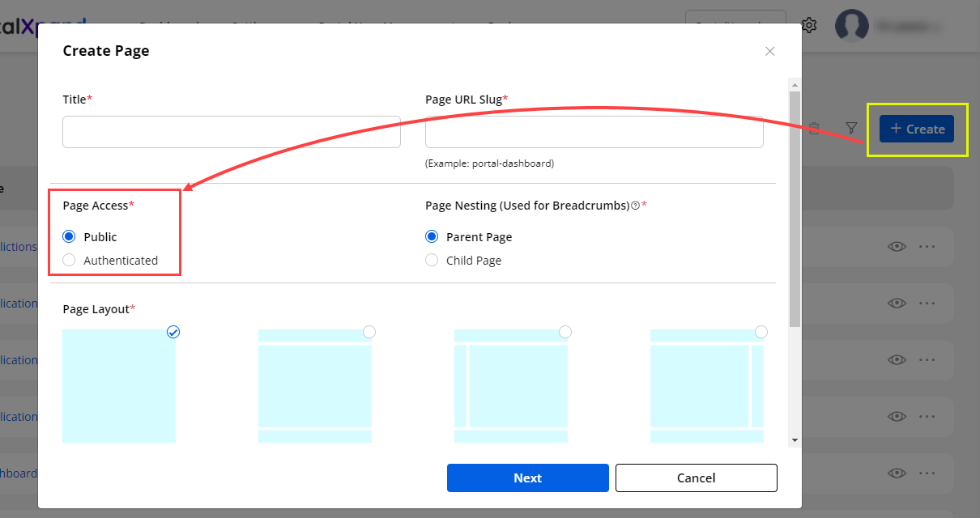The image size is (980, 518).
Task: Open the settings gear in header
Action: [808, 25]
